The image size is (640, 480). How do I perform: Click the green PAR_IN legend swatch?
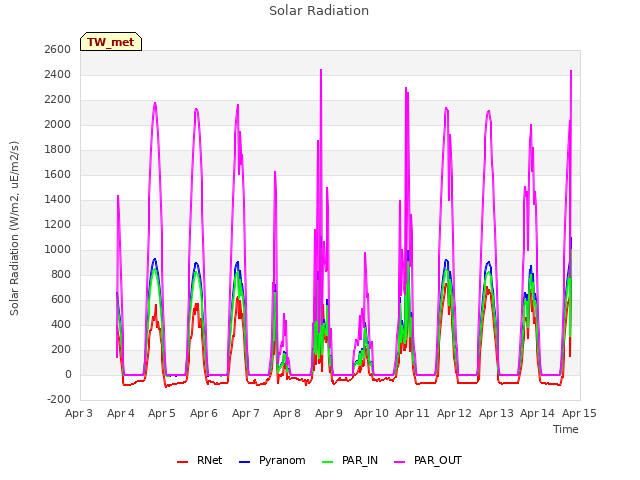pyautogui.click(x=328, y=462)
